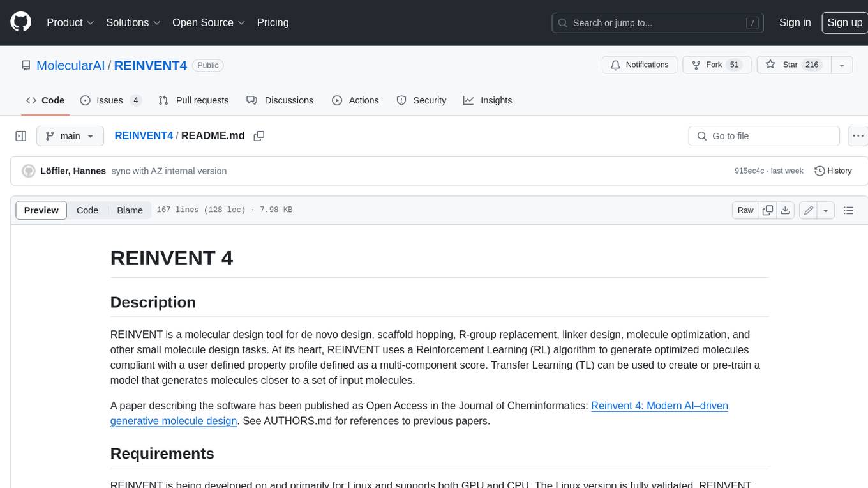Switch to the Security tab
Screen dimensions: 868x488
pos(421,100)
